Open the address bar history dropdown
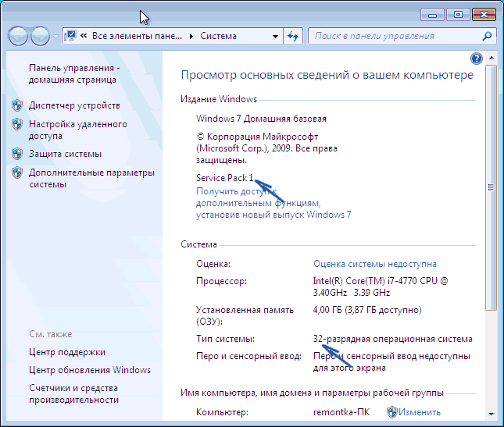 pos(275,36)
